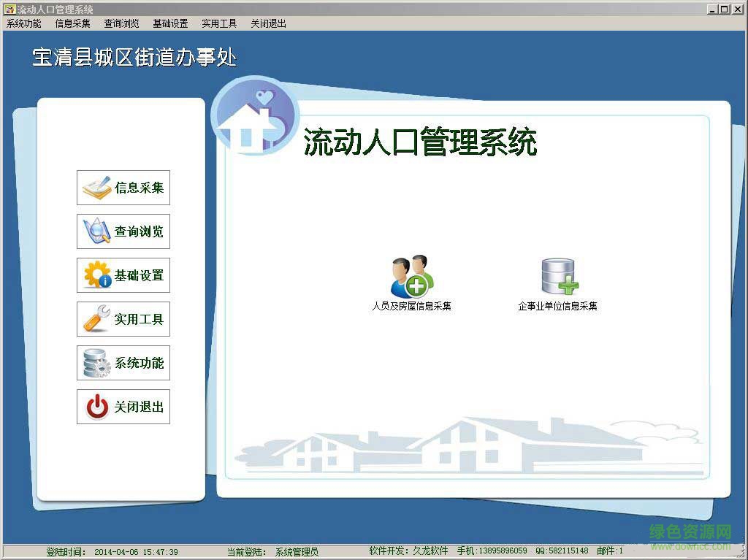The width and height of the screenshot is (748, 560).
Task: Select 关闭退出 from the menu bar
Action: coord(267,23)
